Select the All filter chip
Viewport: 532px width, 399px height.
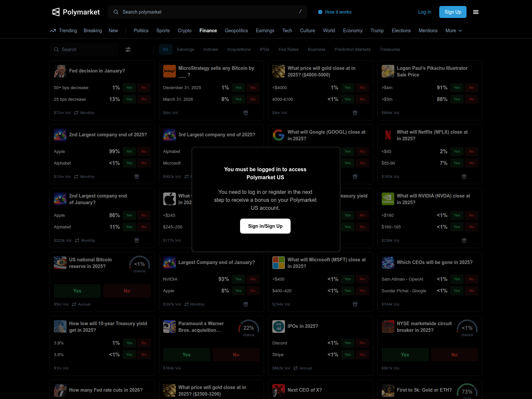tap(165, 50)
